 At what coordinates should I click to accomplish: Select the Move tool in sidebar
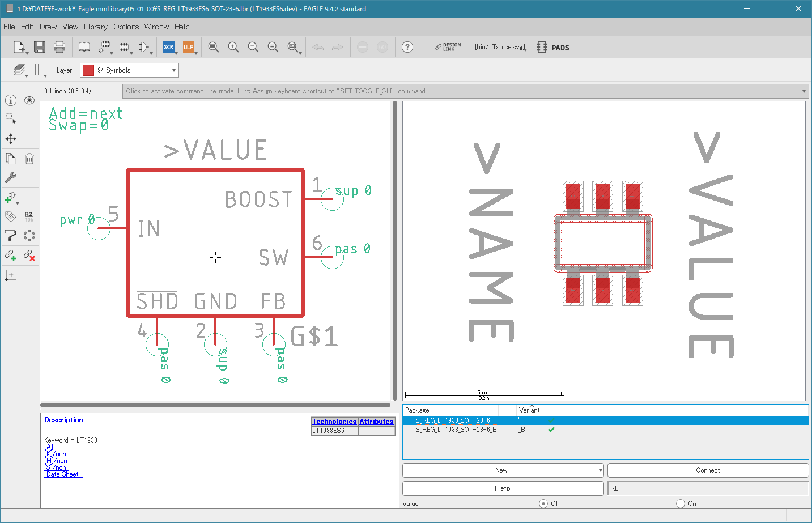[11, 139]
